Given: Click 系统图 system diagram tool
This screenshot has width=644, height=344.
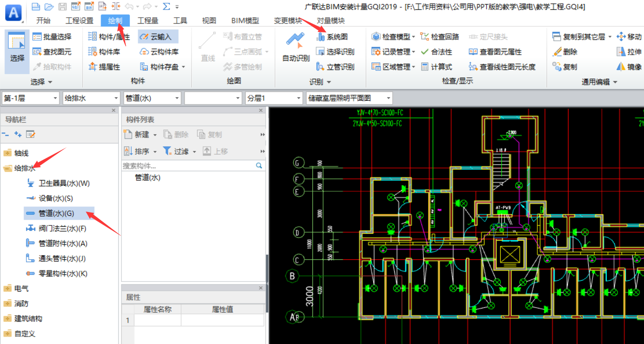Looking at the screenshot, I should coord(332,37).
